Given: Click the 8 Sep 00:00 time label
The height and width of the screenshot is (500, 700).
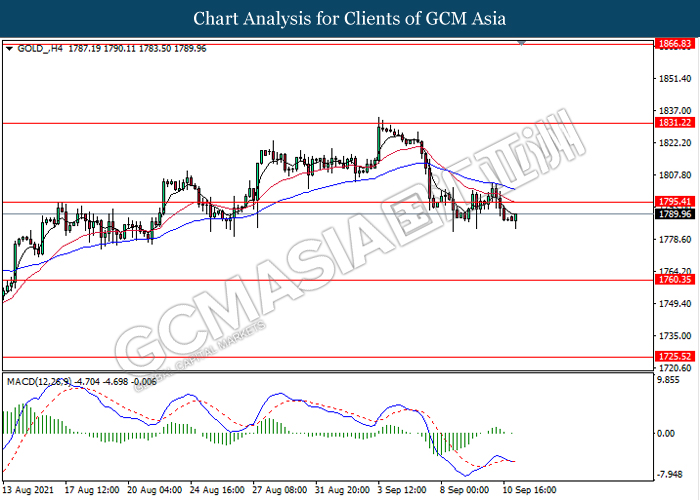Looking at the screenshot, I should tap(465, 490).
